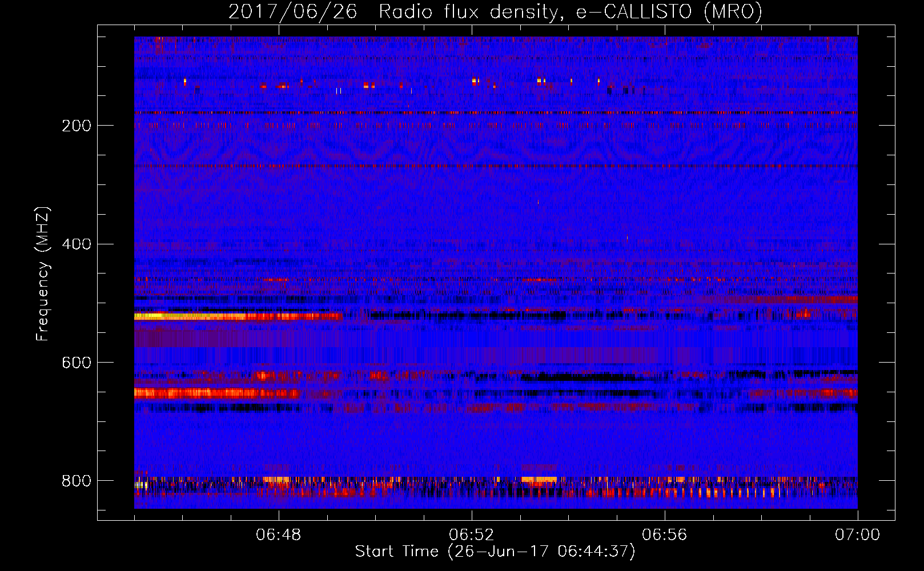Image resolution: width=924 pixels, height=571 pixels.
Task: Click the 400 frequency tick label
Action: pos(77,244)
